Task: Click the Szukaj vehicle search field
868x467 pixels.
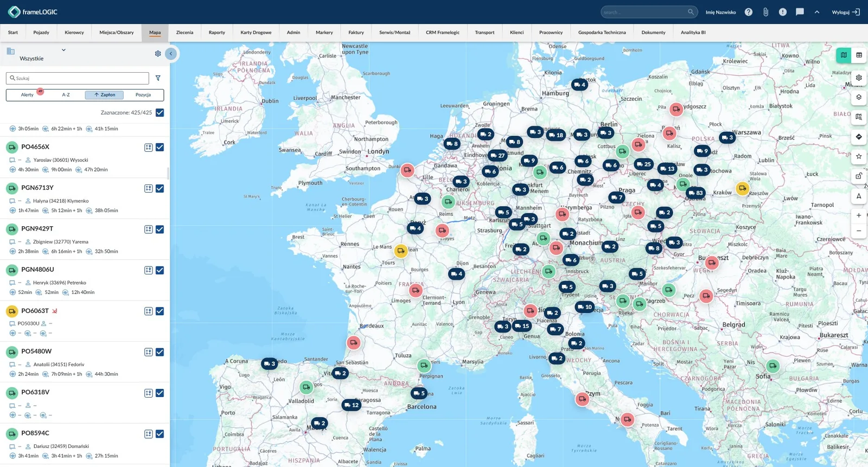Action: (78, 78)
